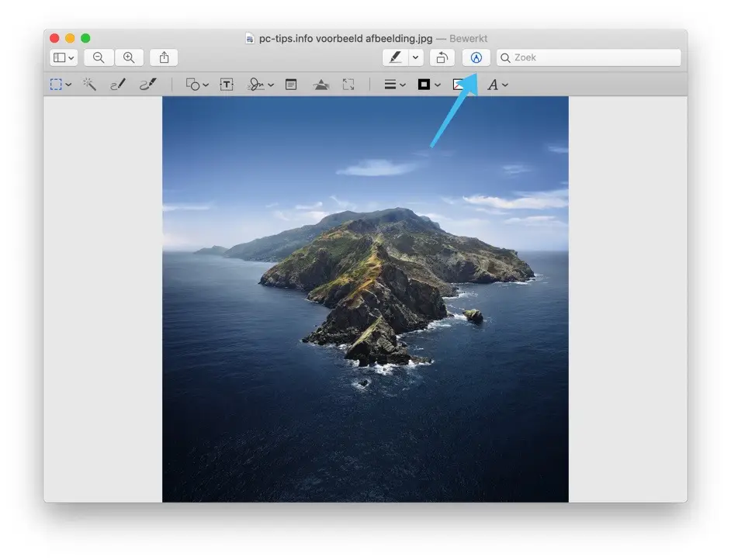Zoom in on the image

[x=129, y=57]
